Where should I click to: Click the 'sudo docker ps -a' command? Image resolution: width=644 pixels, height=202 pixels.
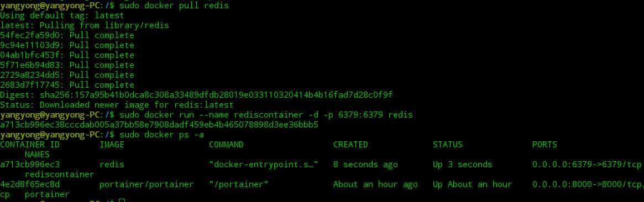(x=162, y=135)
